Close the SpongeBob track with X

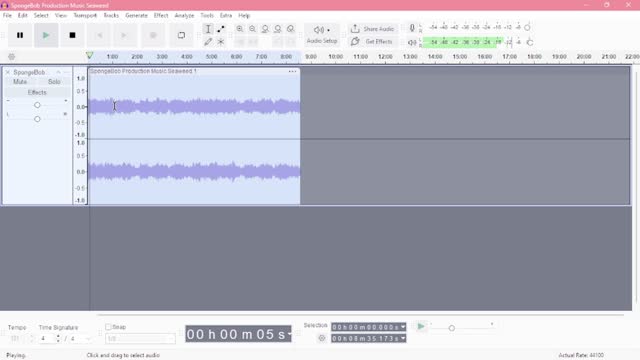click(x=7, y=72)
